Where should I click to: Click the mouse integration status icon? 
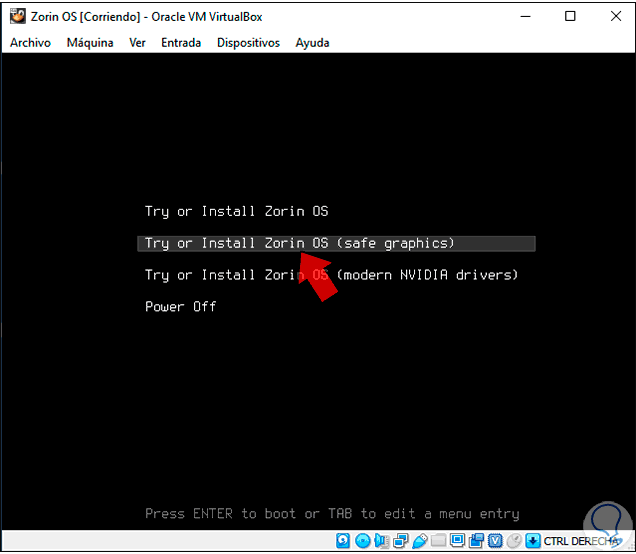pos(514,541)
